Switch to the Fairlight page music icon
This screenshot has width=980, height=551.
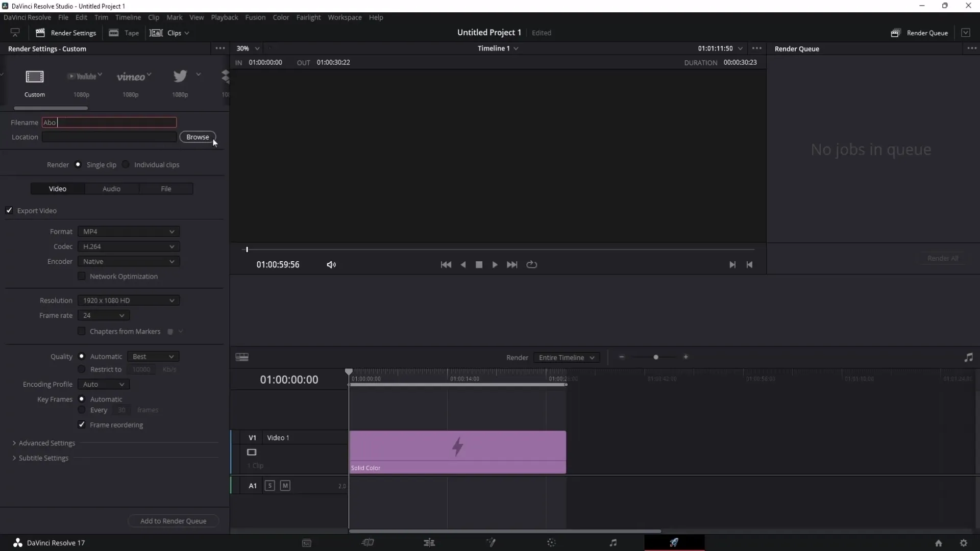pyautogui.click(x=613, y=542)
